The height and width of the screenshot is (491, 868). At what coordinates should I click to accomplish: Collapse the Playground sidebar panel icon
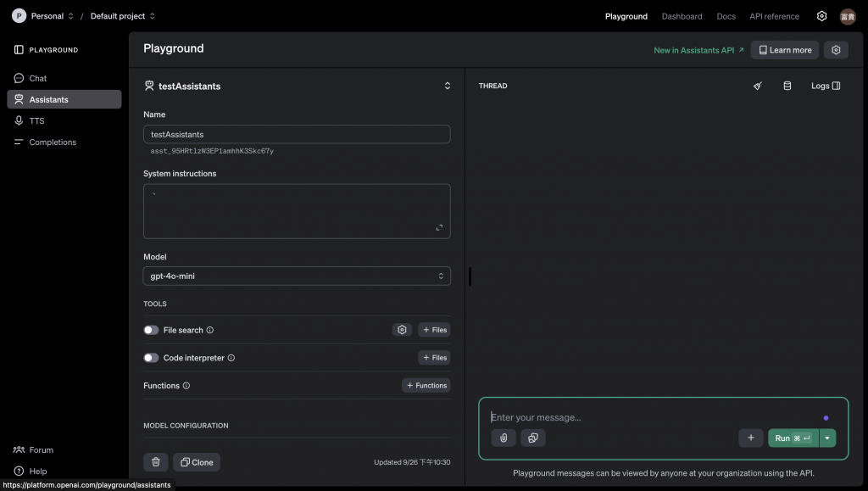[19, 50]
